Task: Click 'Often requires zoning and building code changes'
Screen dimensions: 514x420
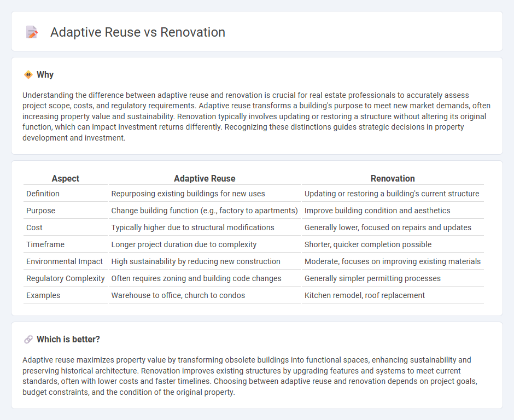Action: pos(196,278)
